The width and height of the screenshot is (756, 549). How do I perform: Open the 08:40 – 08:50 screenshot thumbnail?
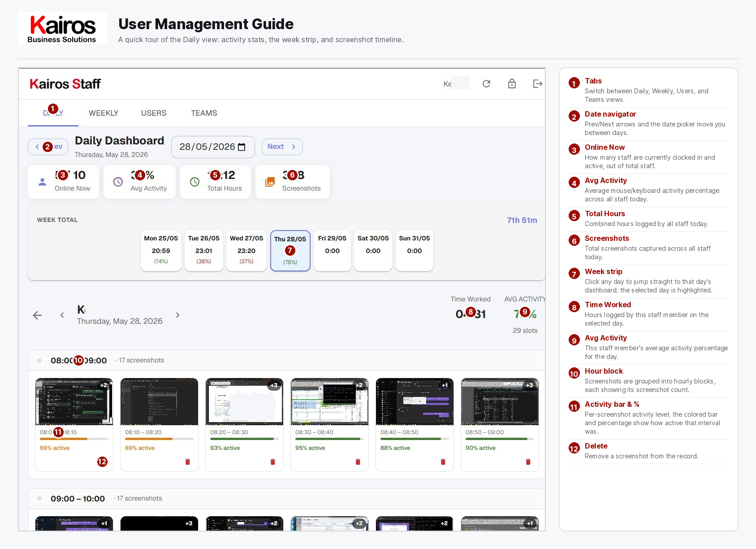pos(415,401)
